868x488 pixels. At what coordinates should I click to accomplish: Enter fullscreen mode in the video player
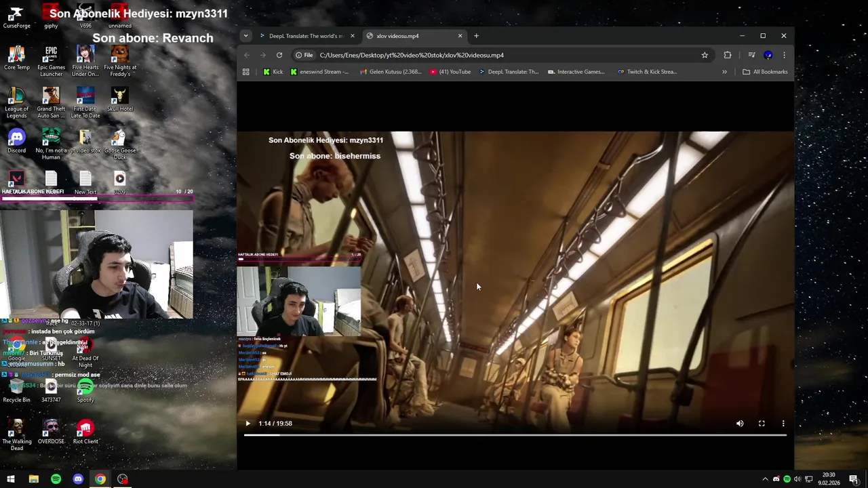click(762, 424)
